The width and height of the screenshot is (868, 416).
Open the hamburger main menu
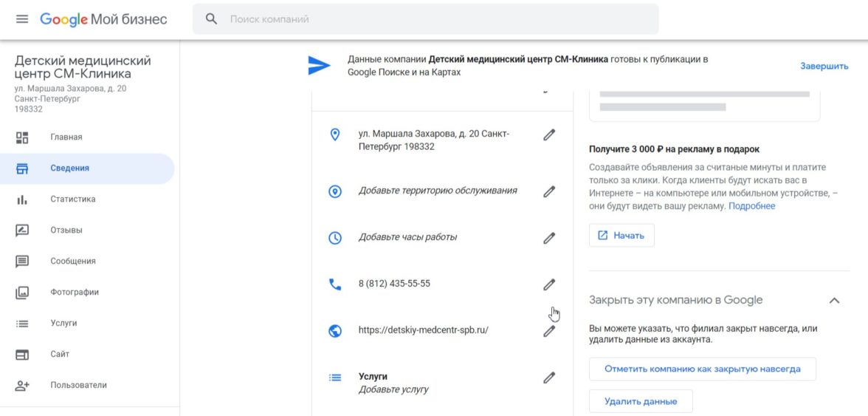pyautogui.click(x=22, y=19)
